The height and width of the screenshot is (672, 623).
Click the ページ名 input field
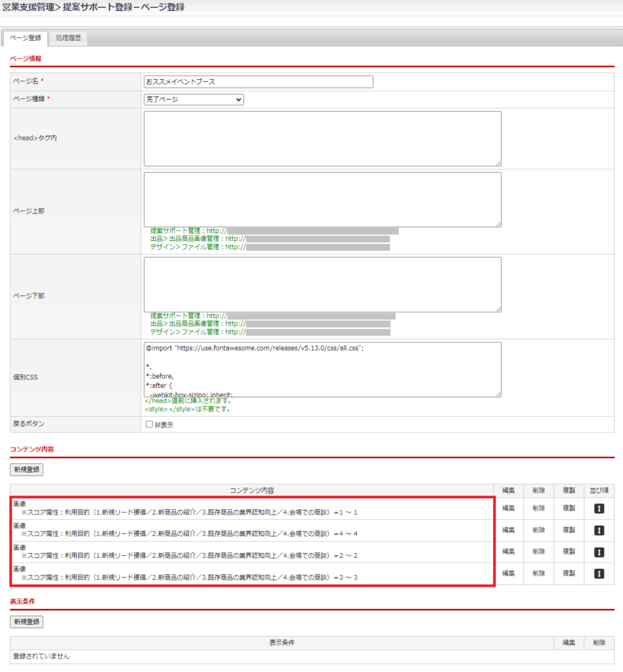coord(259,82)
